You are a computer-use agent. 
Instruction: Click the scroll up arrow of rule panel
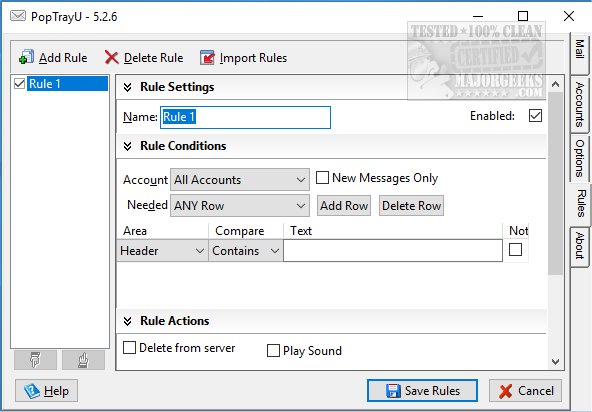[555, 84]
